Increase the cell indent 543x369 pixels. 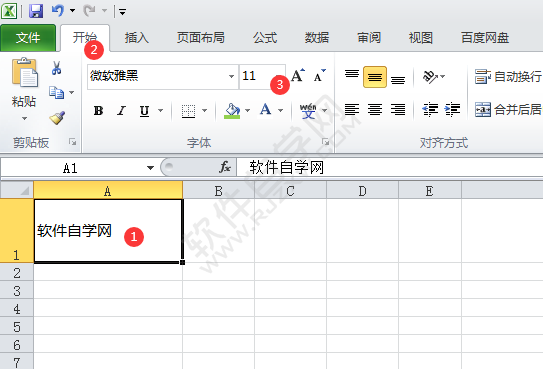(x=452, y=110)
